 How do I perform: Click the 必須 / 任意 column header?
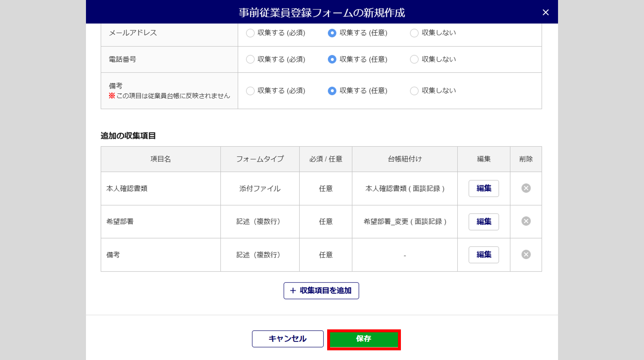coord(326,159)
